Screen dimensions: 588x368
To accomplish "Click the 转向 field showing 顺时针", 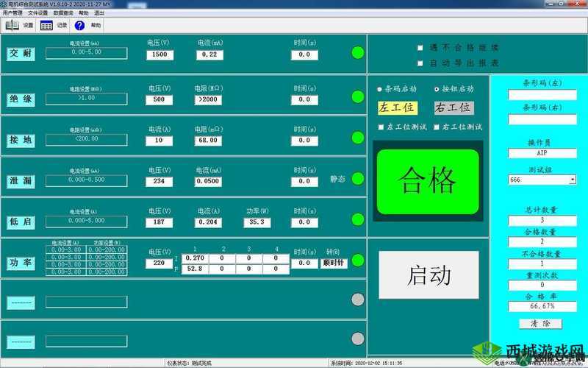I will coord(334,263).
